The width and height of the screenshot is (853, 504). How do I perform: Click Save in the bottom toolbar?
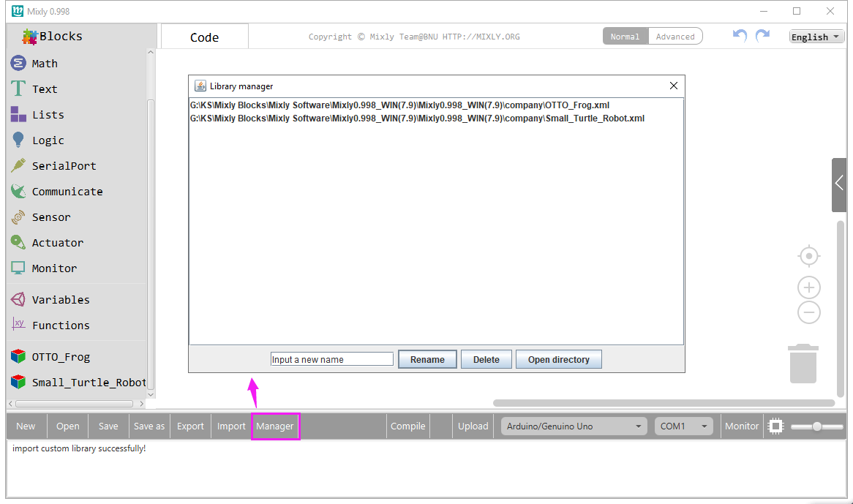108,426
